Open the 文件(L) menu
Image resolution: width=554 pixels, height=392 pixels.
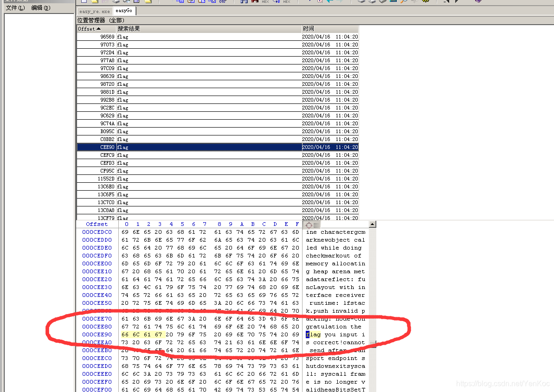(x=15, y=8)
